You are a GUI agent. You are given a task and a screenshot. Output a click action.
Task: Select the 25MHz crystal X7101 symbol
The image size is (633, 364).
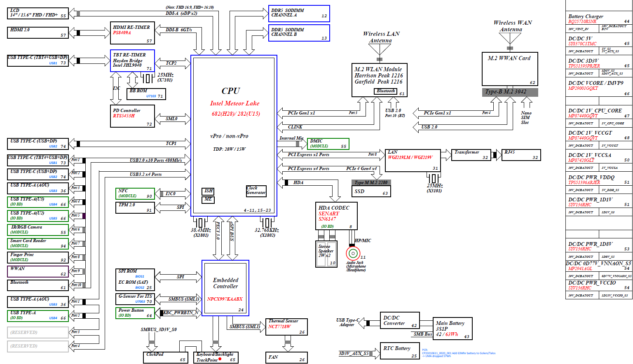point(147,77)
